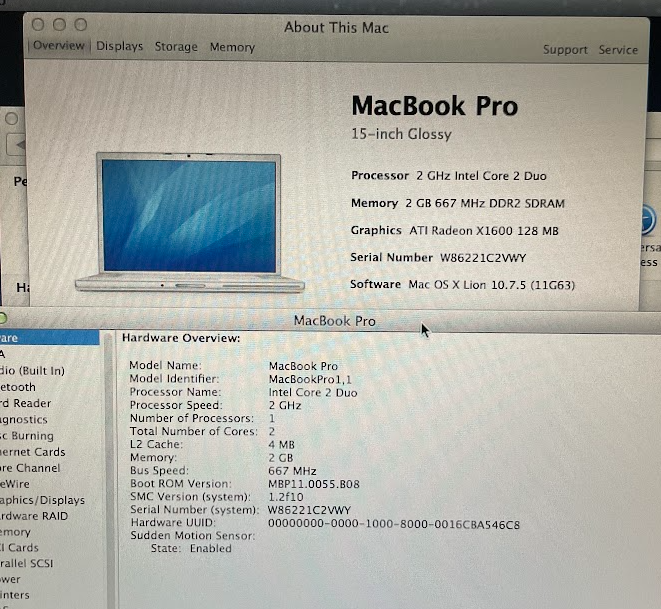Select PCI Cards in the sidebar
Screen dimensions: 661x609
[19, 547]
